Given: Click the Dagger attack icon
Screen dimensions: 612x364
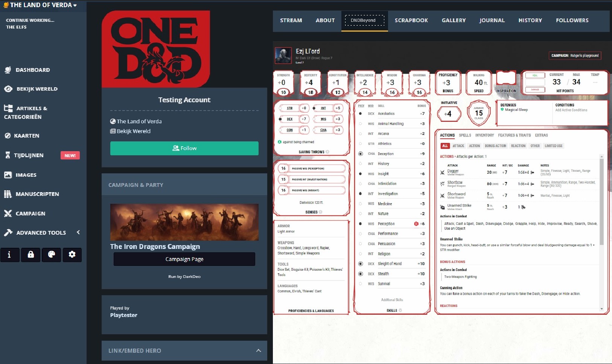Looking at the screenshot, I should pos(442,173).
